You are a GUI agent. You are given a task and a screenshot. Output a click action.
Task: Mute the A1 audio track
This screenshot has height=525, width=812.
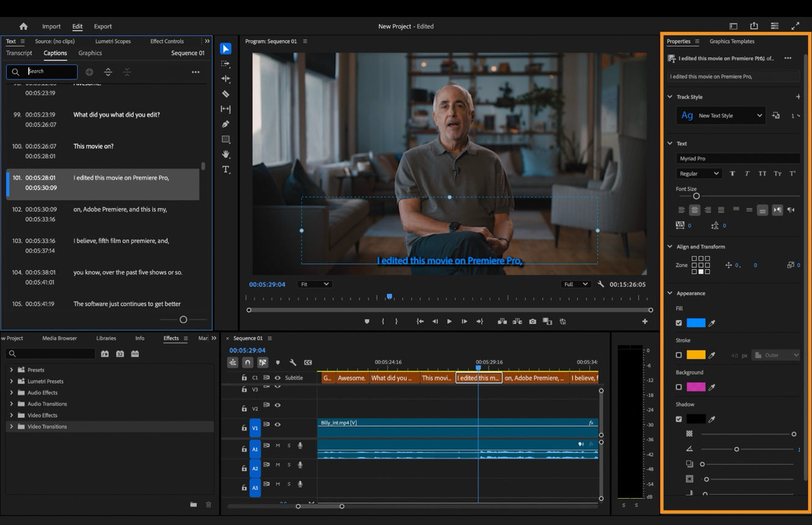[278, 445]
